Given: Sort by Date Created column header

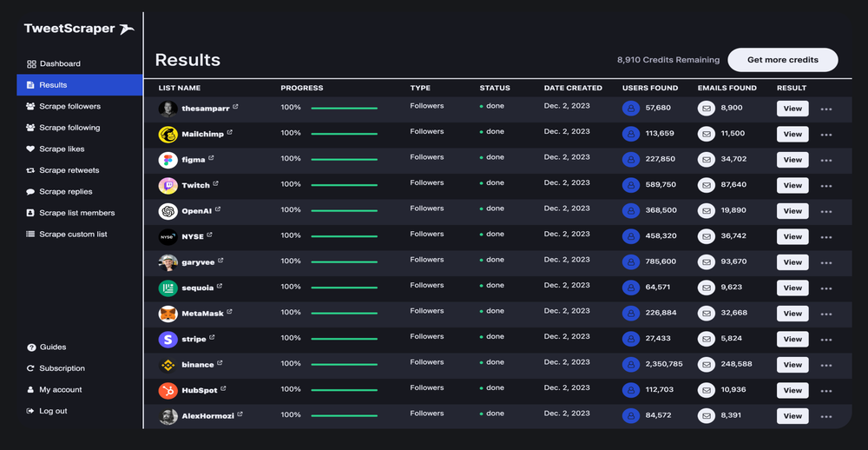Looking at the screenshot, I should [572, 88].
